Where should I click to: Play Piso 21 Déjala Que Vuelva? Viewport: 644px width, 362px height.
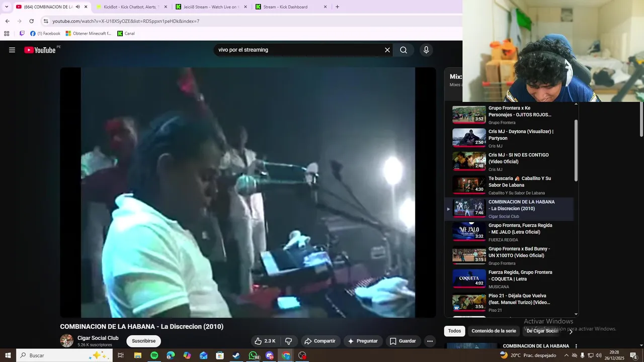coord(509,303)
